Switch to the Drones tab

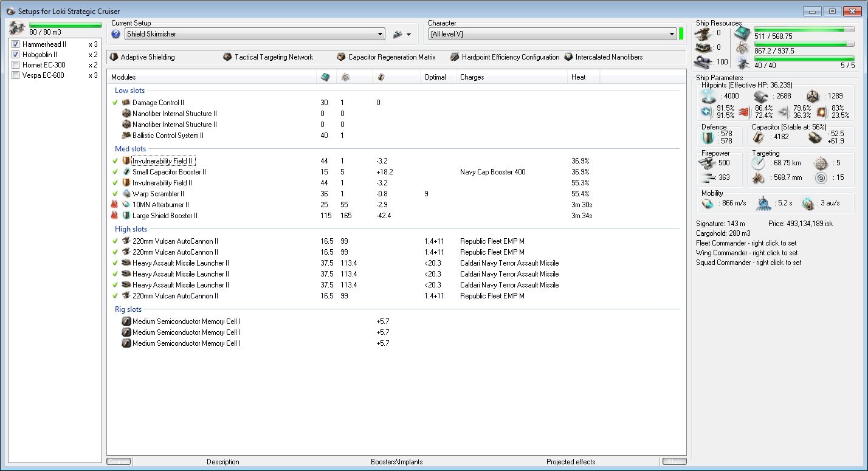tap(119, 462)
